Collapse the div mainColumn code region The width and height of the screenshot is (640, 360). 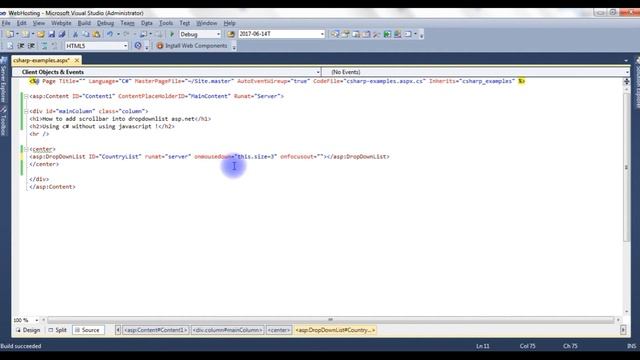pyautogui.click(x=26, y=111)
